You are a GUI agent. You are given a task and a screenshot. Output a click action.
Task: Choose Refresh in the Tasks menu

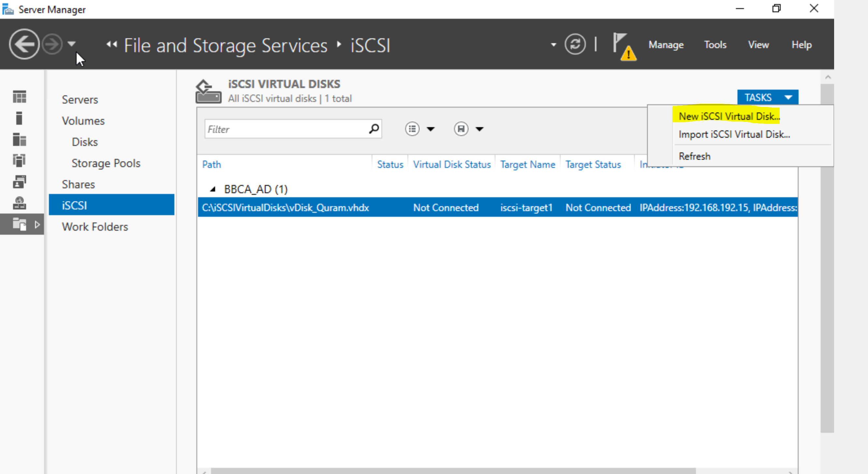tap(695, 156)
